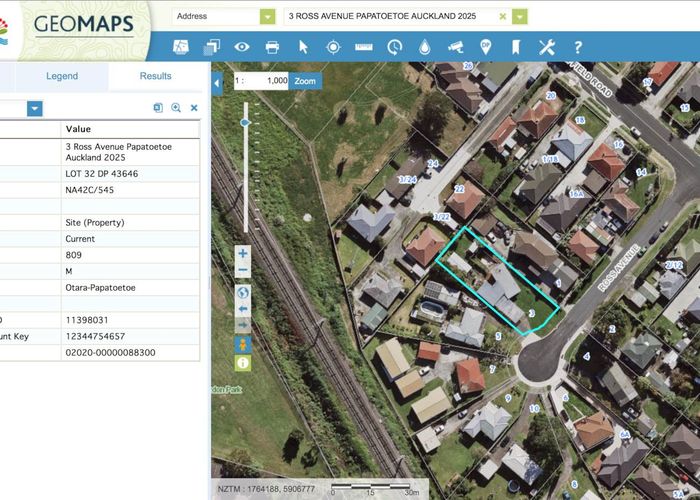Click the layers stack toolbar icon

212,47
